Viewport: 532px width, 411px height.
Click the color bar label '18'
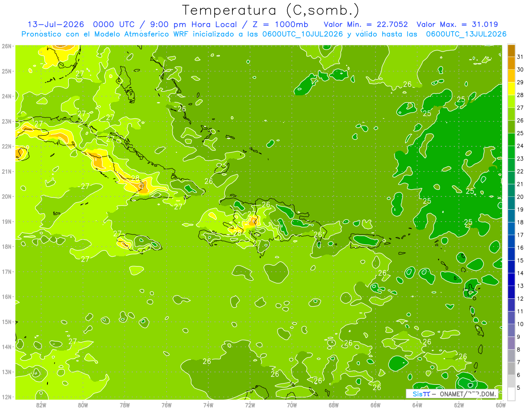[x=520, y=222]
